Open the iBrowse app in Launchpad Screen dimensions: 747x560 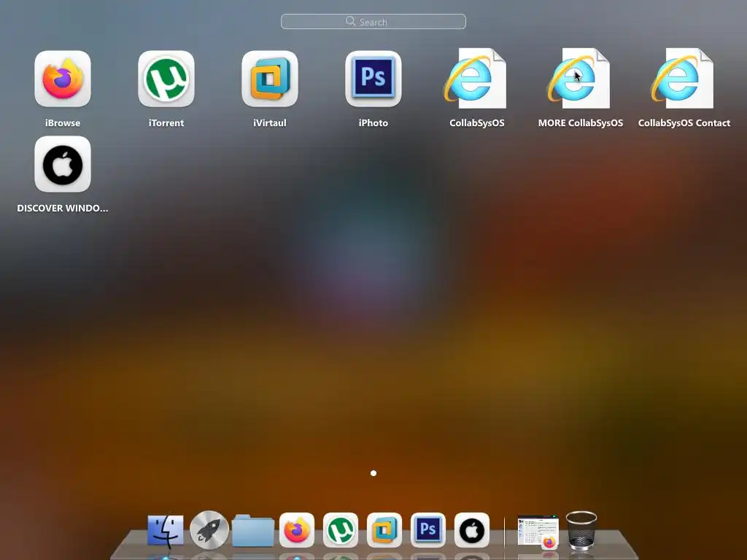[63, 79]
